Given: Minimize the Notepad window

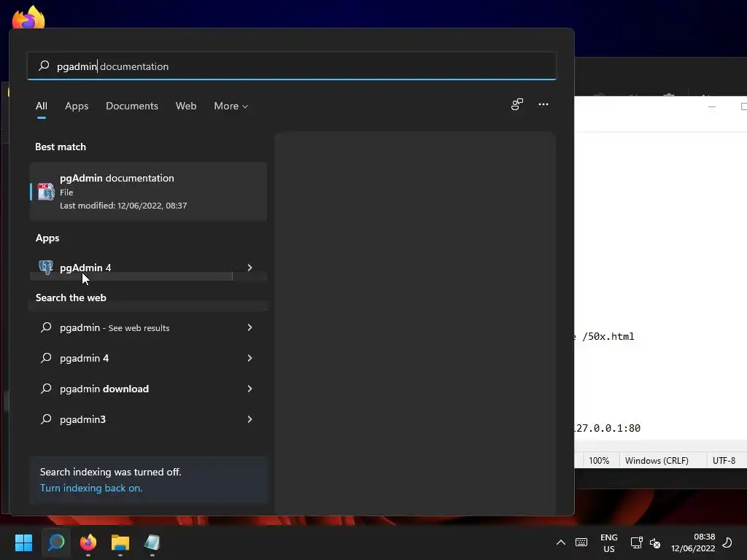Looking at the screenshot, I should point(712,106).
